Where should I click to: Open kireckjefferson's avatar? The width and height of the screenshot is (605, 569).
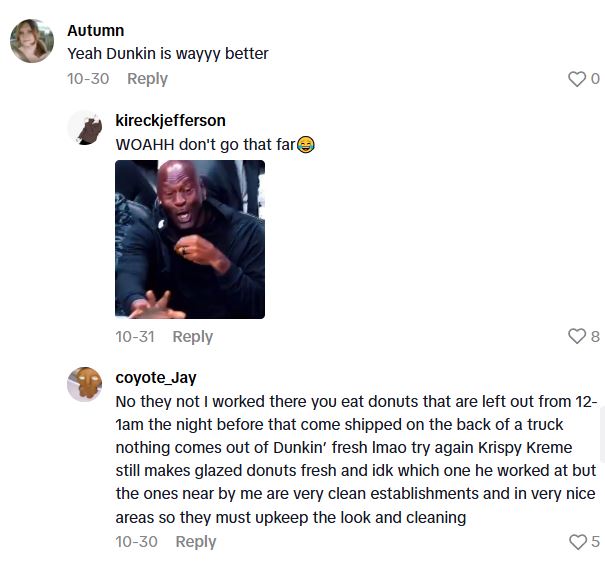pyautogui.click(x=85, y=128)
